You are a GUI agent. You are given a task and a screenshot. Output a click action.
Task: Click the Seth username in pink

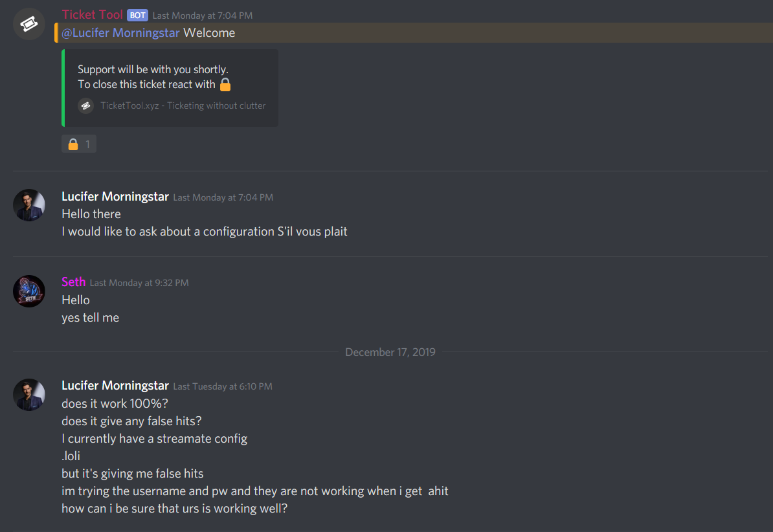coord(73,282)
